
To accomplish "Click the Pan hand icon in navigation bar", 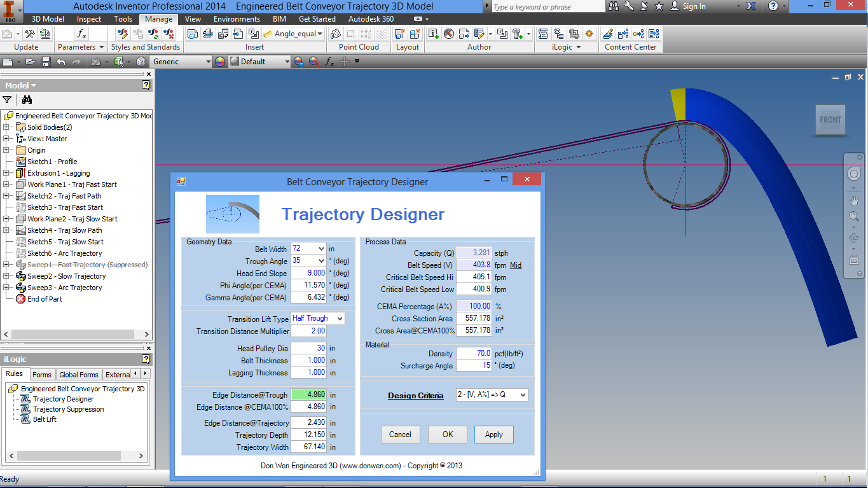I will (x=854, y=200).
